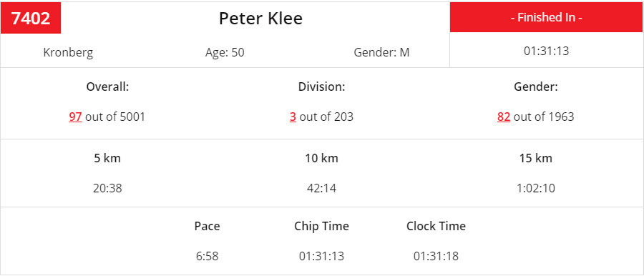Select the red bib number 7402 badge
The width and height of the screenshot is (644, 276).
[x=31, y=18]
